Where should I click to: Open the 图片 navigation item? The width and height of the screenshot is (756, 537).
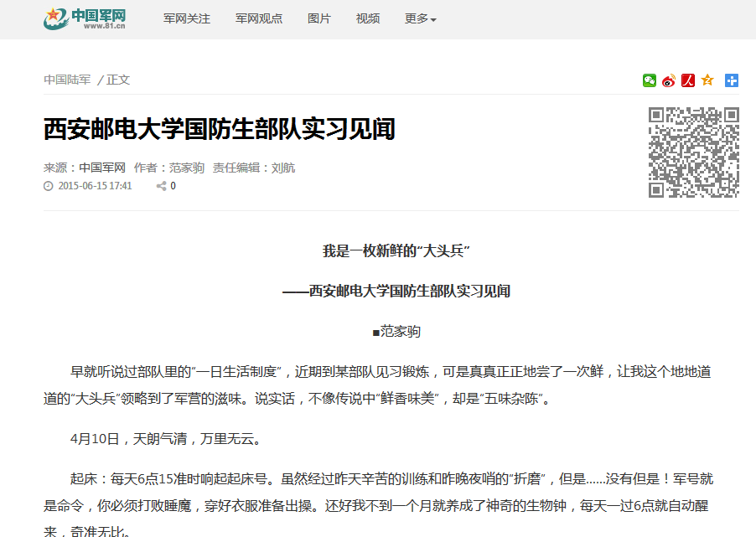(319, 18)
